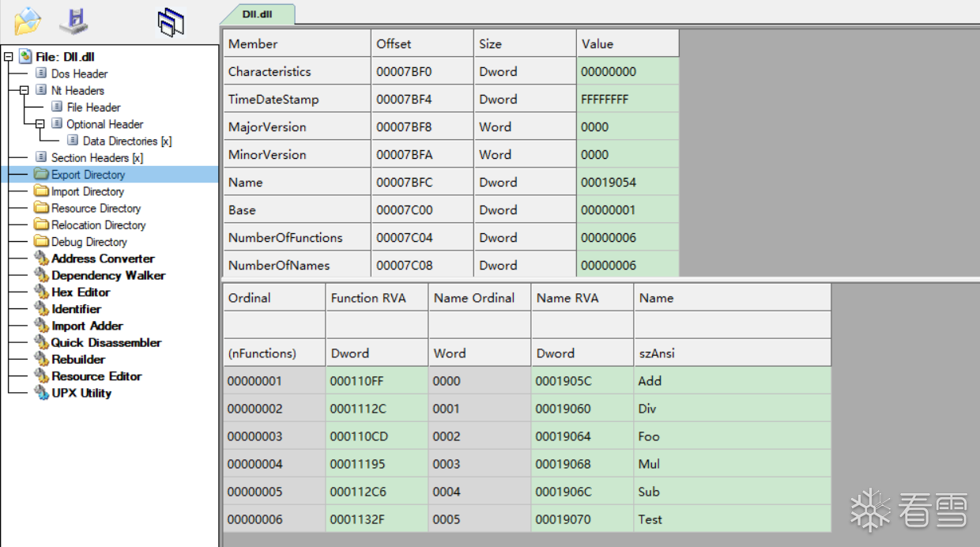Click the stacked windows toolbar icon
This screenshot has height=547, width=980.
171,22
